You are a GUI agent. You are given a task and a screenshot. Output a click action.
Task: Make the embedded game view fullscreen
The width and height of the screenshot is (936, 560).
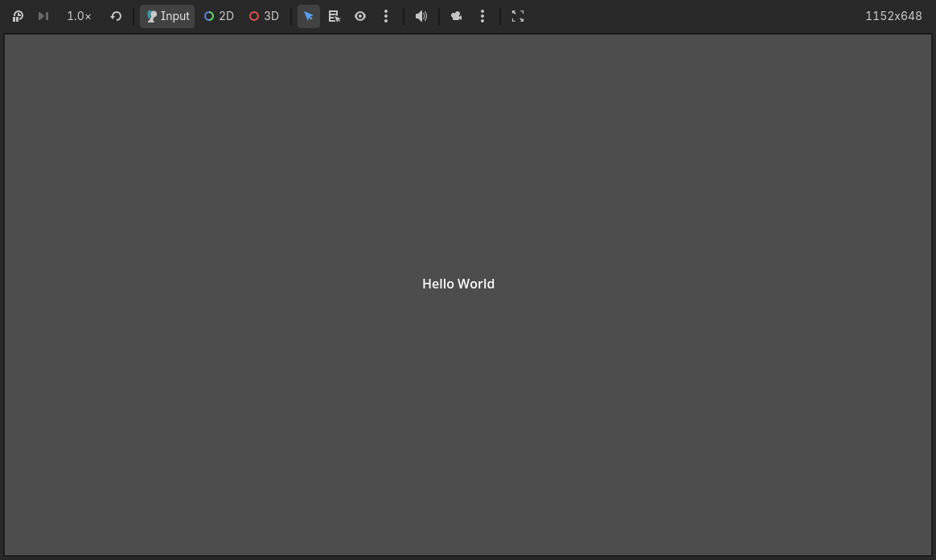pos(518,16)
